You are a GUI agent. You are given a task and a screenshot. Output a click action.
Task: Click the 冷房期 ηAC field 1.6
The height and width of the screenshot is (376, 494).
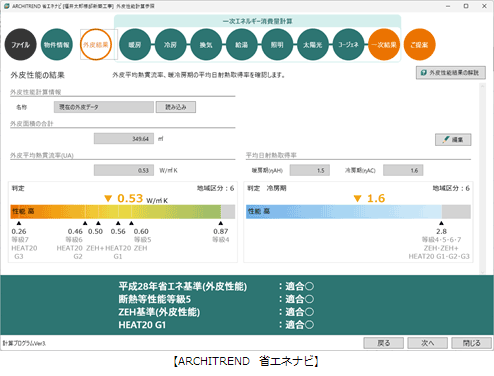(403, 170)
